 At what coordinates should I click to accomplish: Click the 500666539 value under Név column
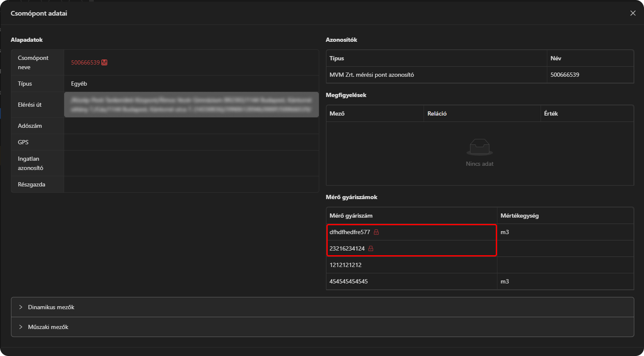point(565,75)
